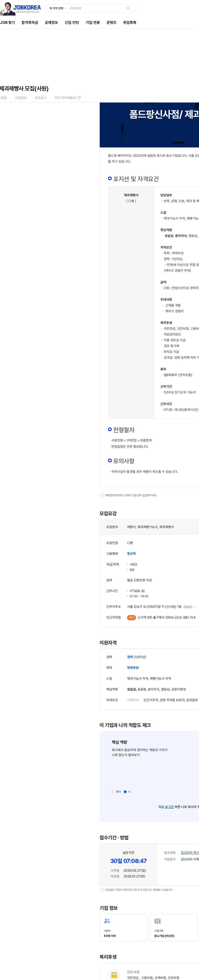Click the JOBKOREA logo
The width and height of the screenshot is (199, 980).
tap(27, 7)
